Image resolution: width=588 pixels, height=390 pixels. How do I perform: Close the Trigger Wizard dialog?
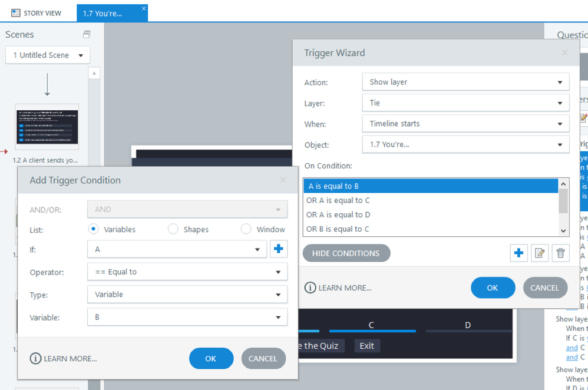(x=564, y=52)
